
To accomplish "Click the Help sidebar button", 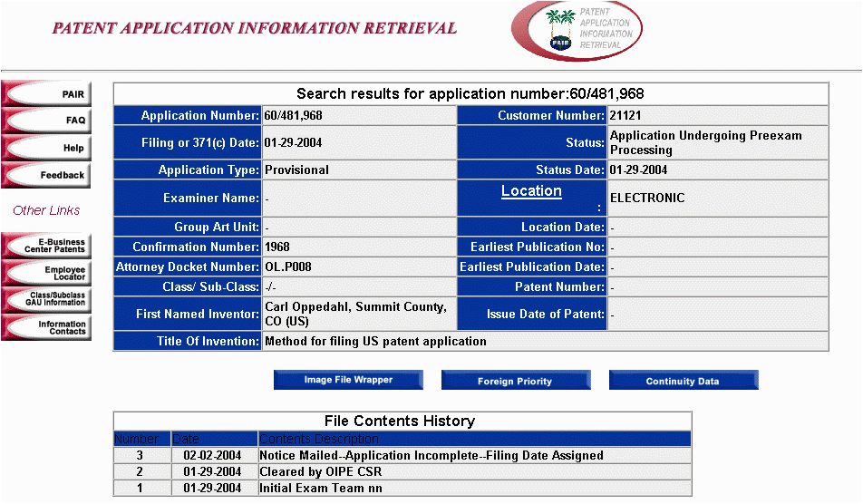I will point(46,148).
